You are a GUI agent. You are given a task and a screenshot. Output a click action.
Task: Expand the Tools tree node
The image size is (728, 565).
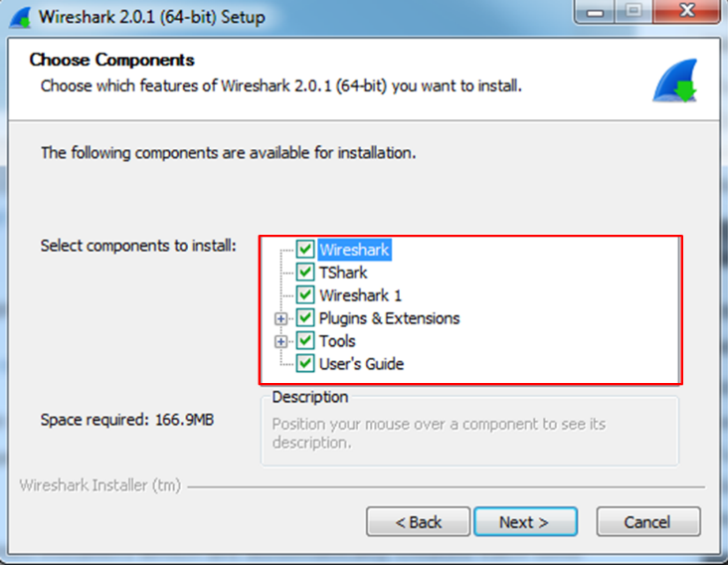point(280,342)
